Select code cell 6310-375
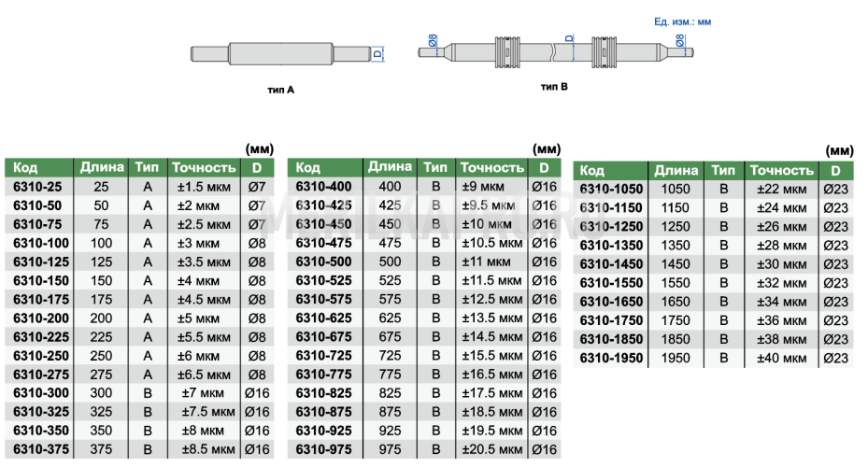 coord(38,450)
